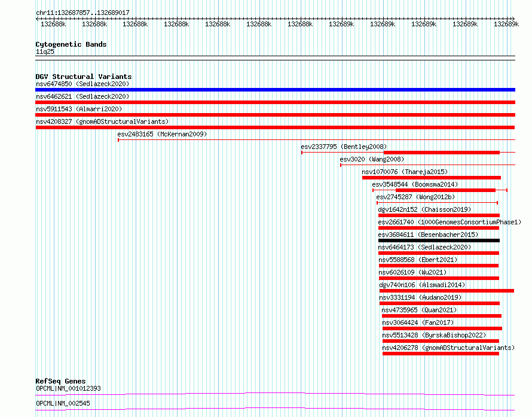This screenshot has width=532, height=417.
Task: Open nsv4208327 (gnomADStructuralVariants) label
Action: coord(102,121)
